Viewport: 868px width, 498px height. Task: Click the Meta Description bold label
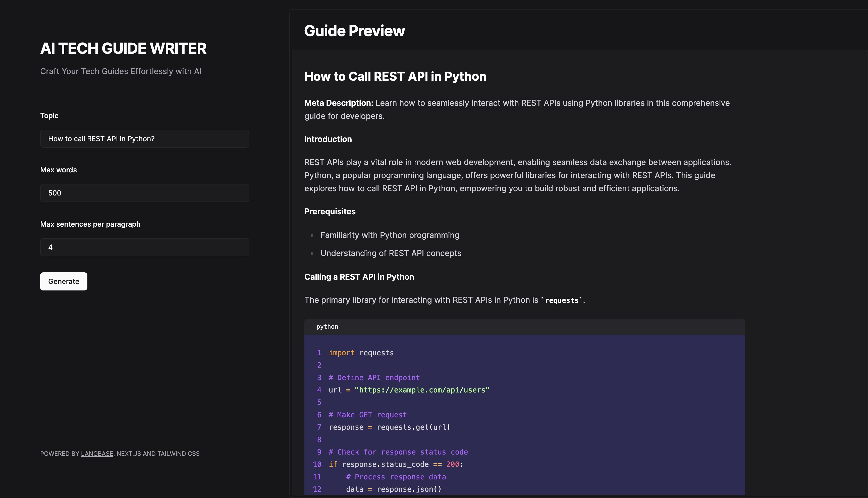point(338,103)
